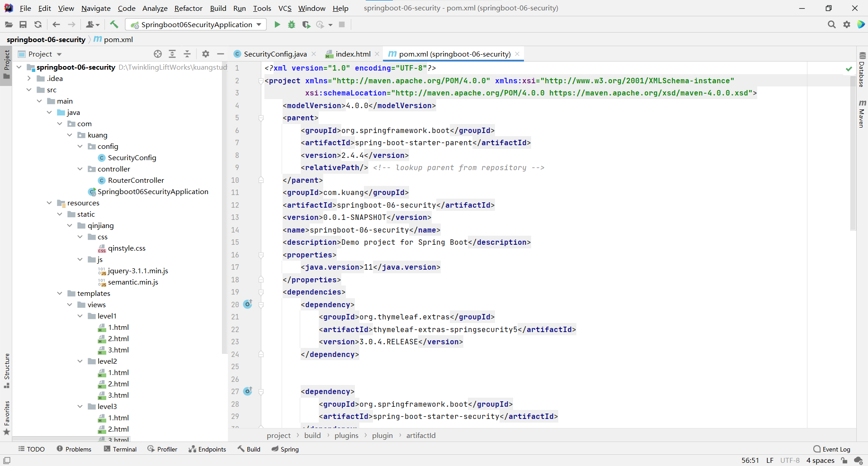Viewport: 868px width, 466px height.
Task: Fold the parent tag at line 5
Action: click(x=261, y=118)
